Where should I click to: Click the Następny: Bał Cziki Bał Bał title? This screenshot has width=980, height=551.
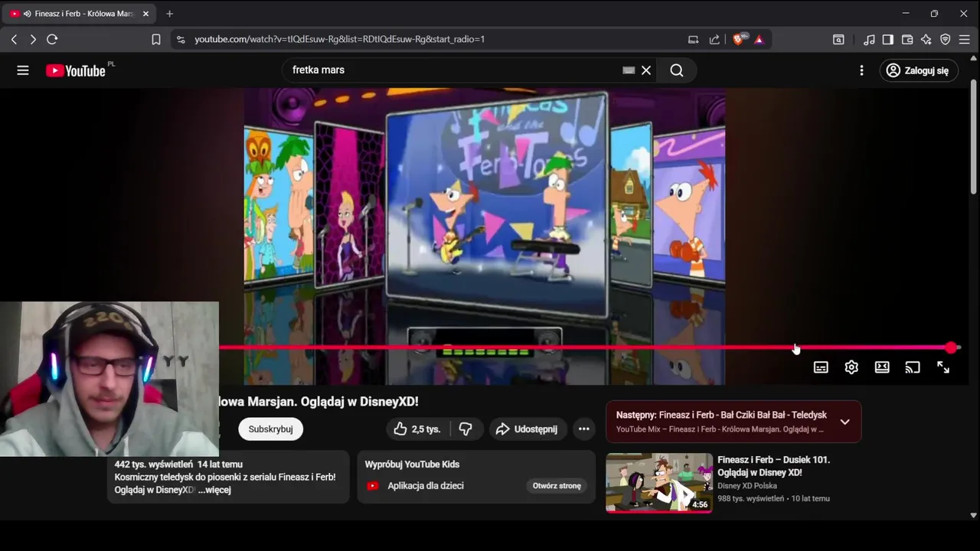pos(721,415)
